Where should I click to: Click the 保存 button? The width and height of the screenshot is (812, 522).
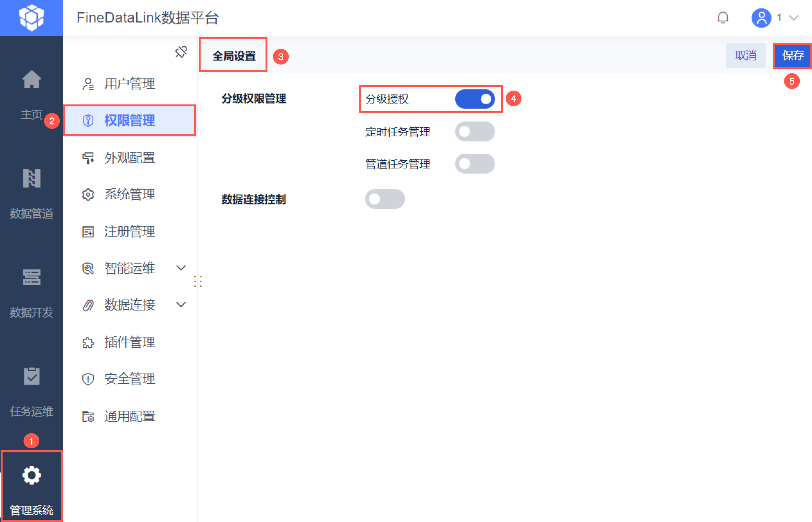[792, 55]
